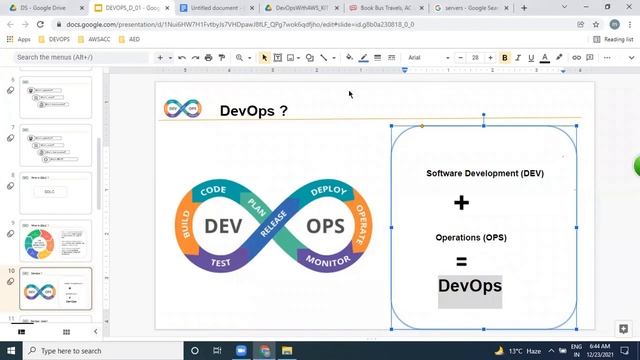640x360 pixels.
Task: Open the Zoom dropdown arrow
Action: (249, 58)
